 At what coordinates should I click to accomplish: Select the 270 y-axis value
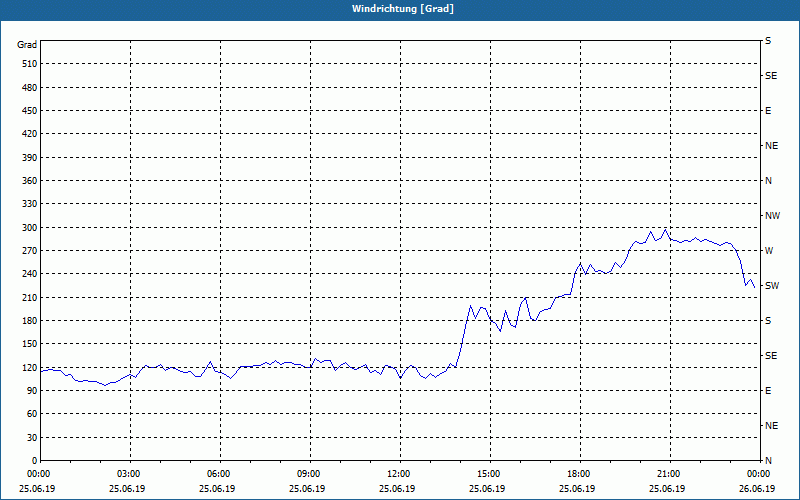click(30, 251)
